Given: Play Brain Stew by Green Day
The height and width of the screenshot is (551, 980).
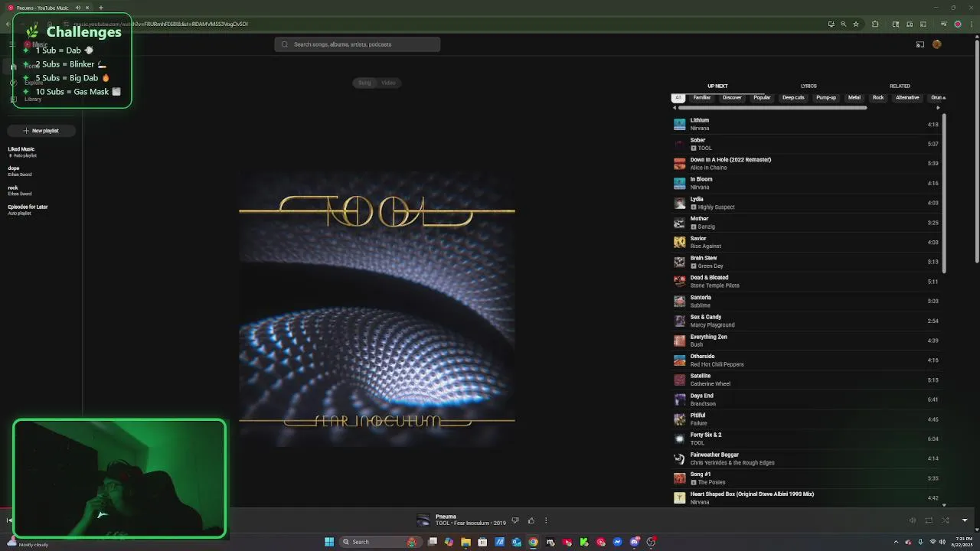Looking at the screenshot, I should point(806,262).
